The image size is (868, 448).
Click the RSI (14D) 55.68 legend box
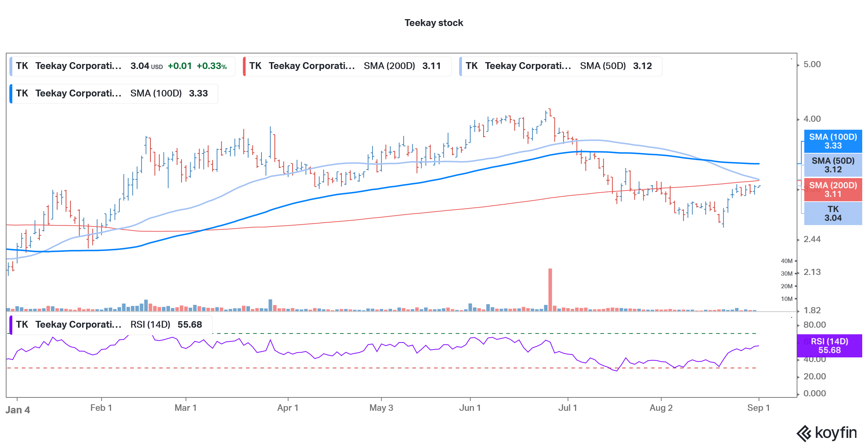coord(111,325)
